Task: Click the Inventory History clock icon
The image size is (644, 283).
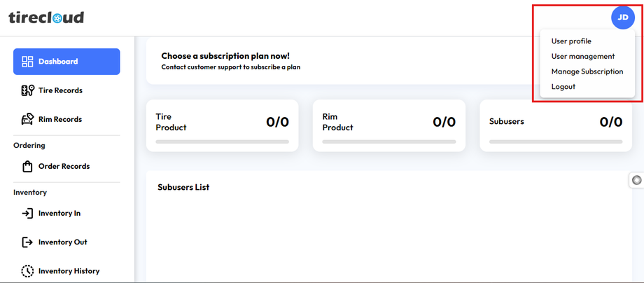Action: 28,271
